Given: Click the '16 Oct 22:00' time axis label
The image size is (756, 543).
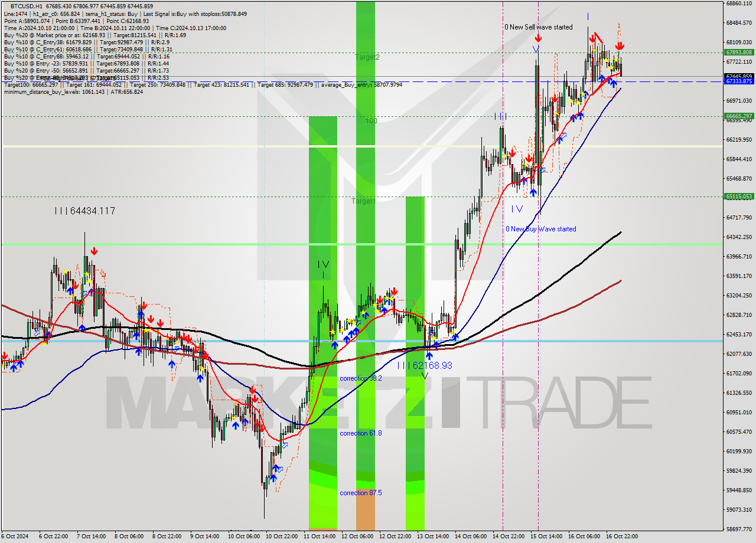Looking at the screenshot, I should tap(622, 537).
